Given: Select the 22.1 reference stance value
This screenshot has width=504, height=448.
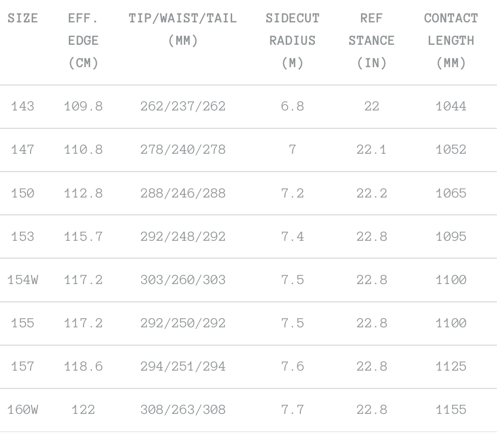Looking at the screenshot, I should click(371, 150).
